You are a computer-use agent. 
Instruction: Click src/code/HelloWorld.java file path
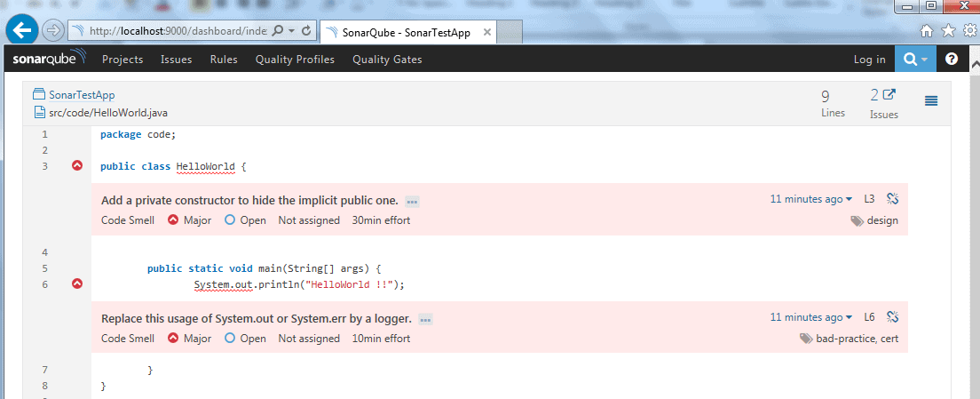(109, 113)
